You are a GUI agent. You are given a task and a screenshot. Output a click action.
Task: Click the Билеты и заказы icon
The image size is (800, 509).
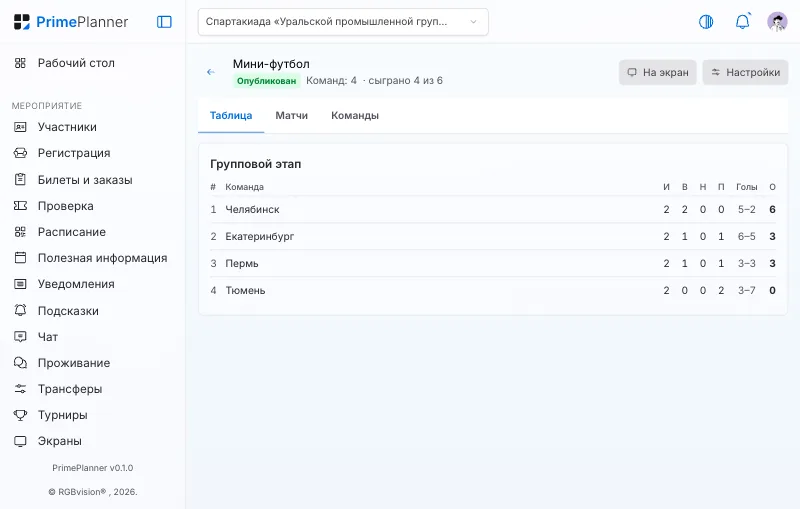click(x=20, y=180)
